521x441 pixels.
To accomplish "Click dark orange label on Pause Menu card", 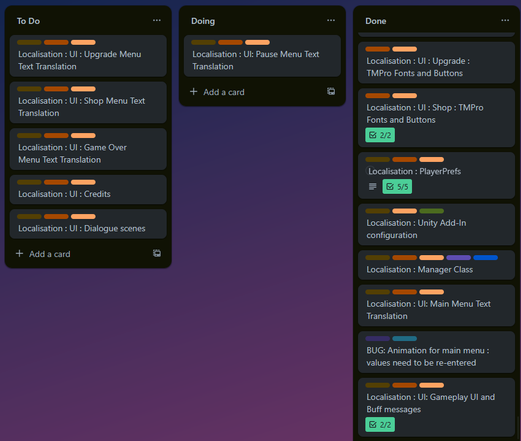I will [x=230, y=42].
